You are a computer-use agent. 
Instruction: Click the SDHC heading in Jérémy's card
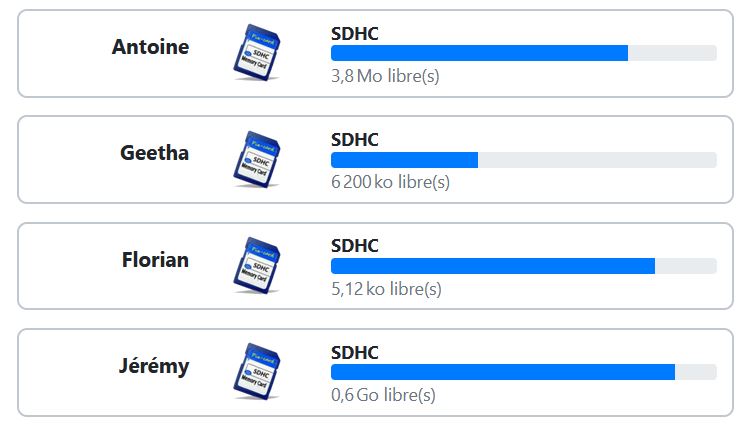pyautogui.click(x=354, y=353)
